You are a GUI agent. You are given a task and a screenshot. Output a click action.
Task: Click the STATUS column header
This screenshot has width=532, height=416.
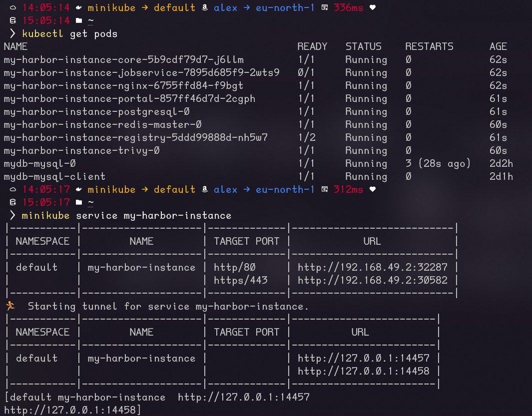click(x=363, y=46)
